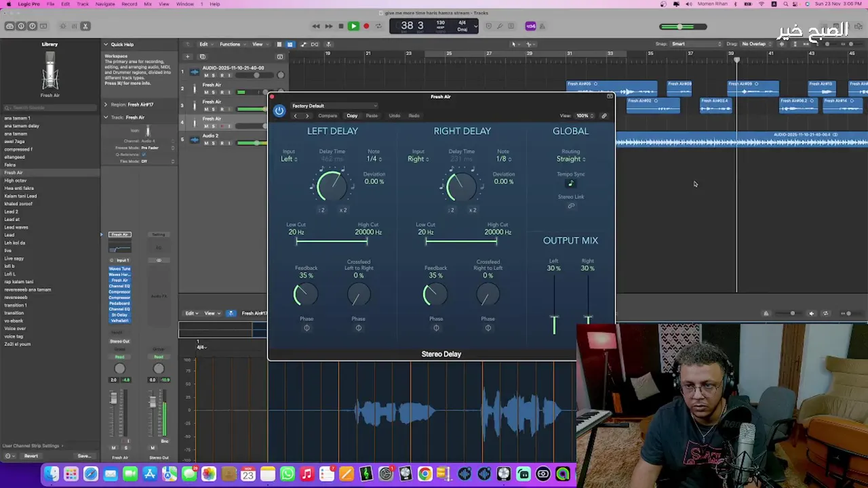Image resolution: width=868 pixels, height=488 pixels.
Task: Open the Snap Smart dropdown
Action: point(697,44)
